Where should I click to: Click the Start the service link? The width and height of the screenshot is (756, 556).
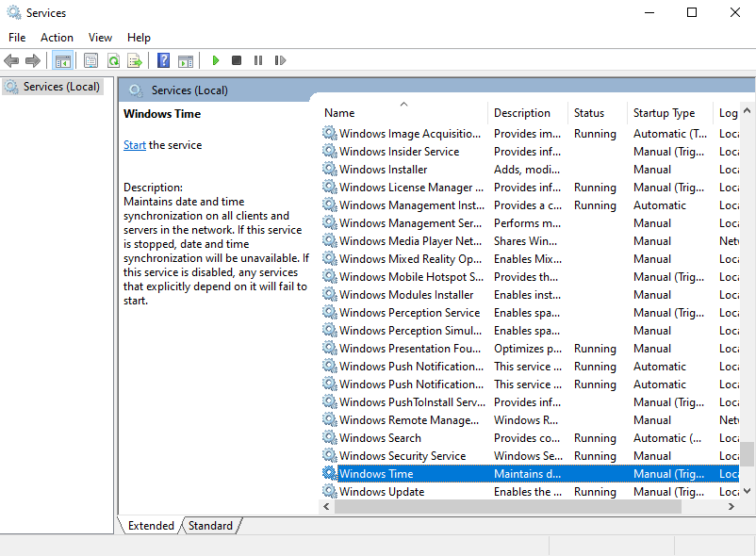(x=135, y=145)
